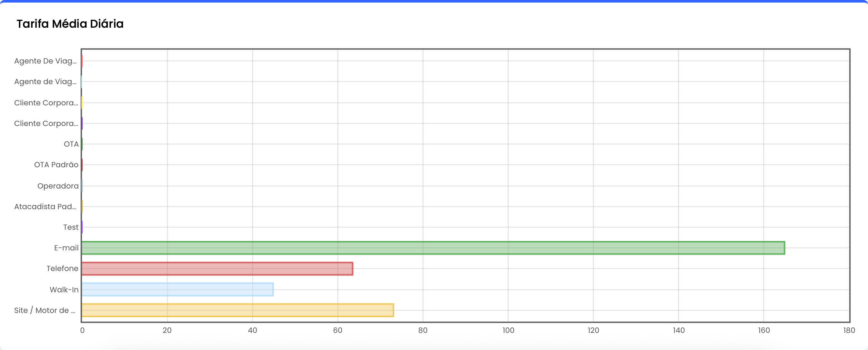
Task: Click the E-mail axis label
Action: click(66, 248)
